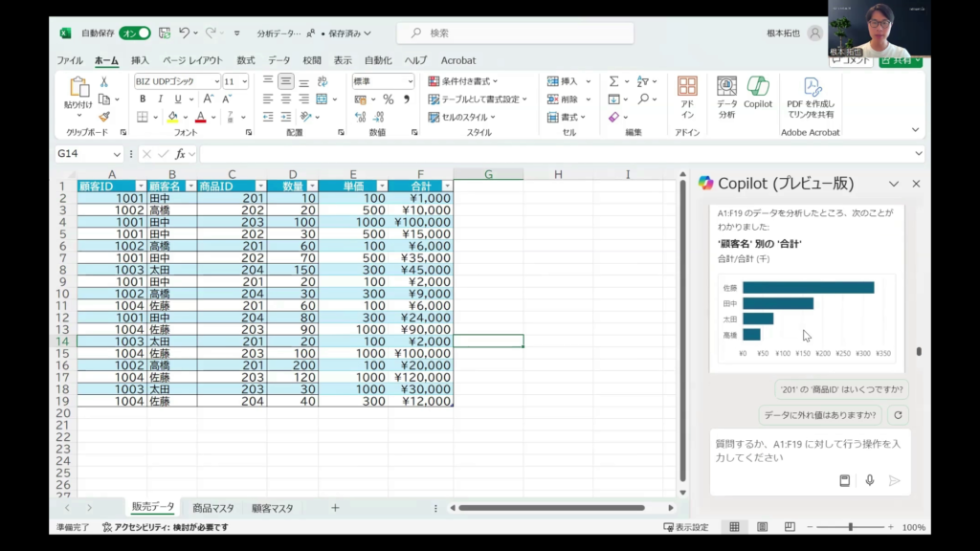980x551 pixels.
Task: Toggle bold formatting
Action: click(x=143, y=99)
